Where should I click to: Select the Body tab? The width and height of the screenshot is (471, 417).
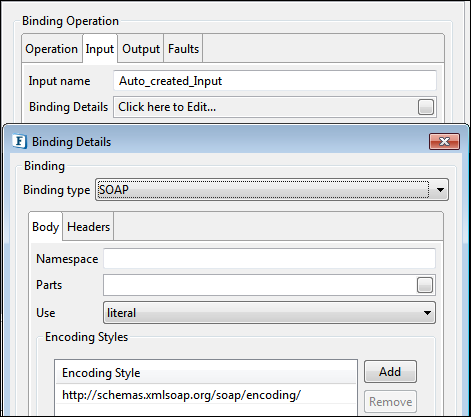46,226
